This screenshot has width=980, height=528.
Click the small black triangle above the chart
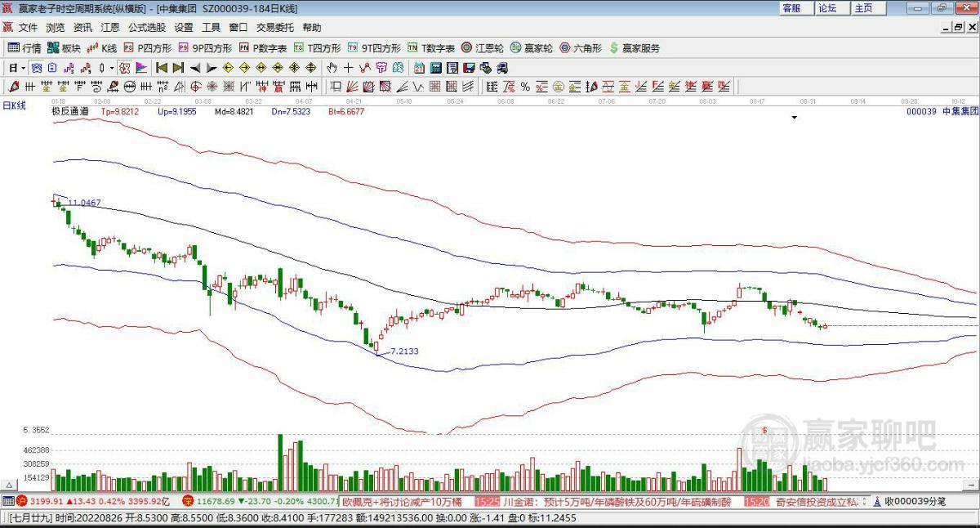[x=794, y=118]
